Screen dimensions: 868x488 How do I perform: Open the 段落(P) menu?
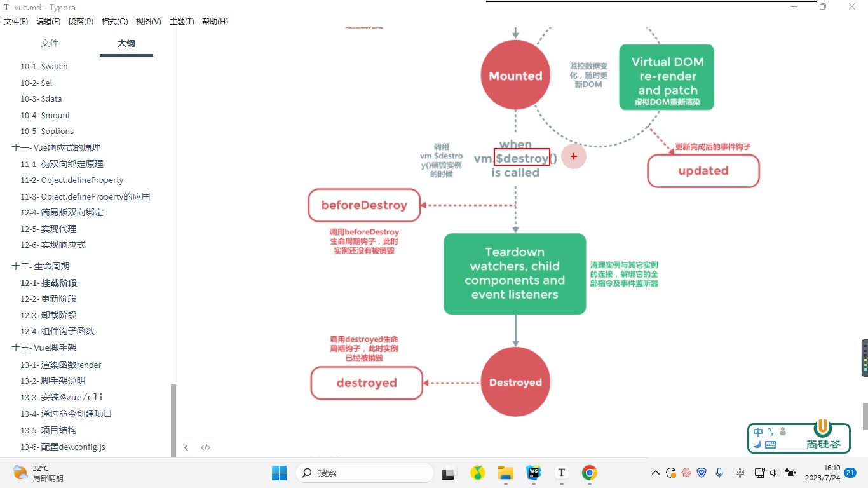tap(81, 22)
